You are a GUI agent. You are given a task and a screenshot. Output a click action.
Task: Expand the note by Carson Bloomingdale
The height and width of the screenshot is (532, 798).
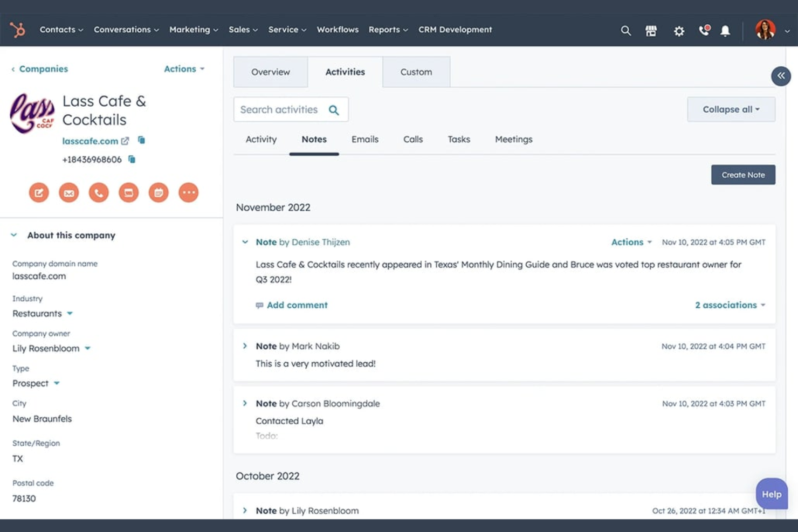click(x=245, y=403)
